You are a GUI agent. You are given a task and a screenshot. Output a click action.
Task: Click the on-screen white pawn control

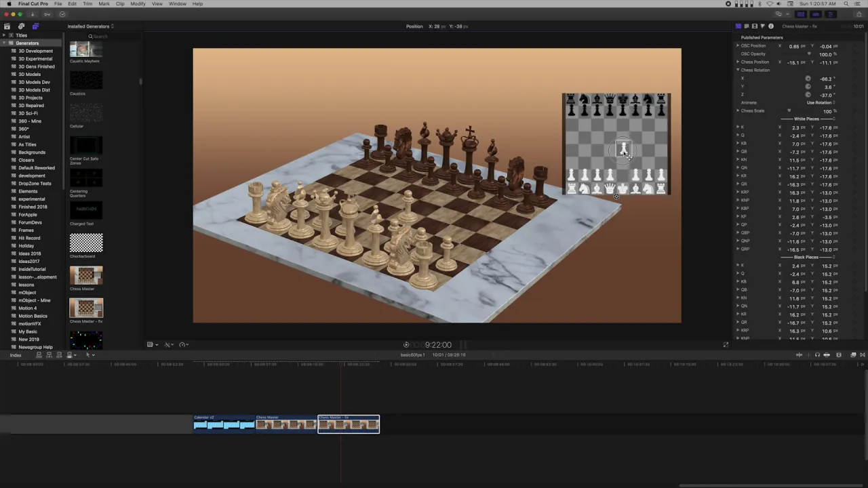[623, 148]
